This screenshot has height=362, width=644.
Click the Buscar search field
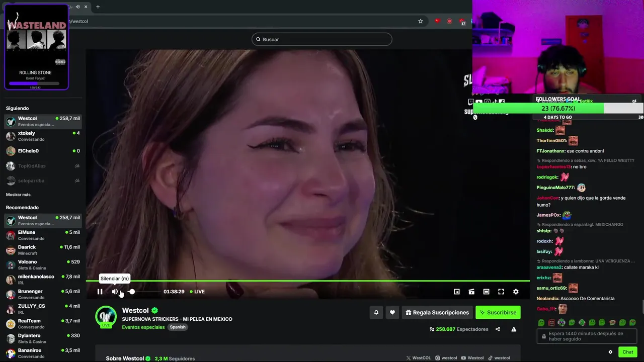(x=322, y=39)
